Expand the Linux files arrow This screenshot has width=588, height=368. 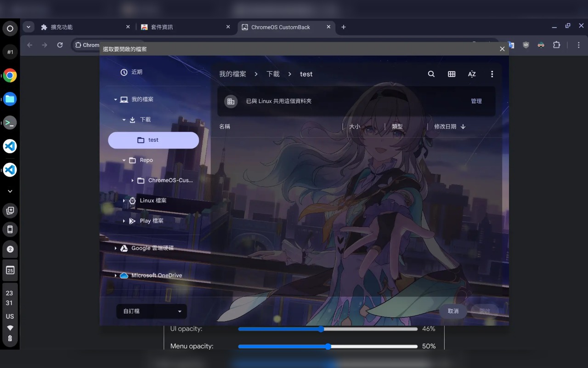coord(124,201)
